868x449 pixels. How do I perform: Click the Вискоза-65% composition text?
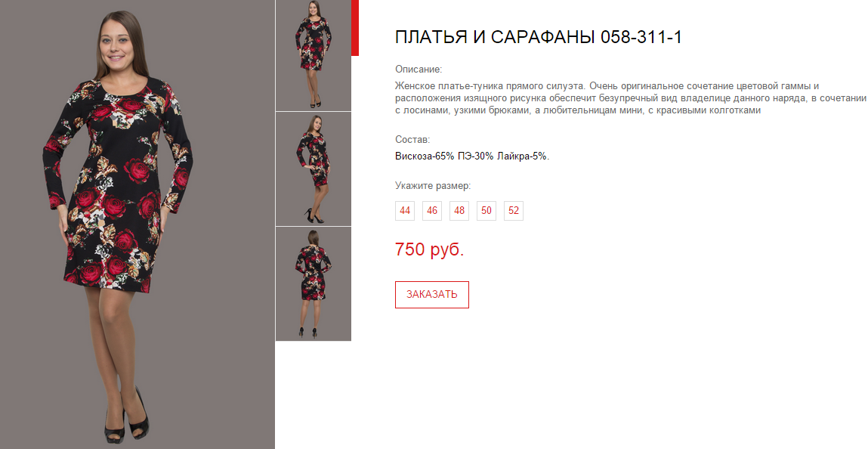pos(425,156)
